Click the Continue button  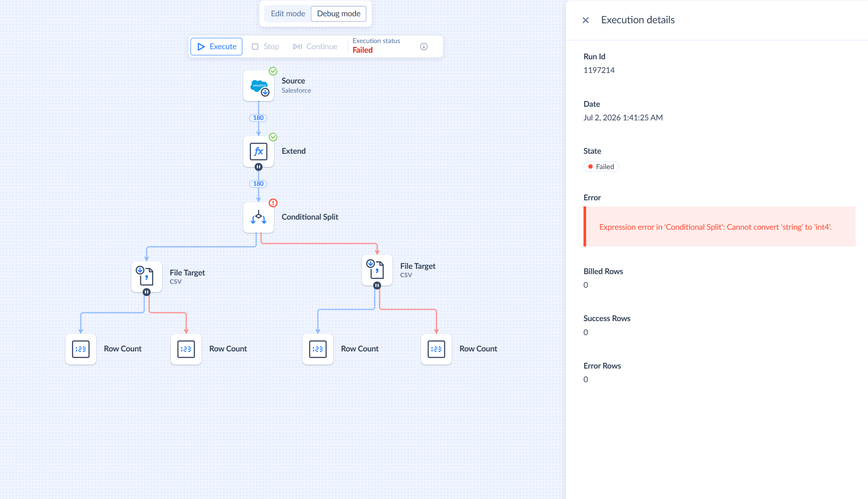point(315,47)
